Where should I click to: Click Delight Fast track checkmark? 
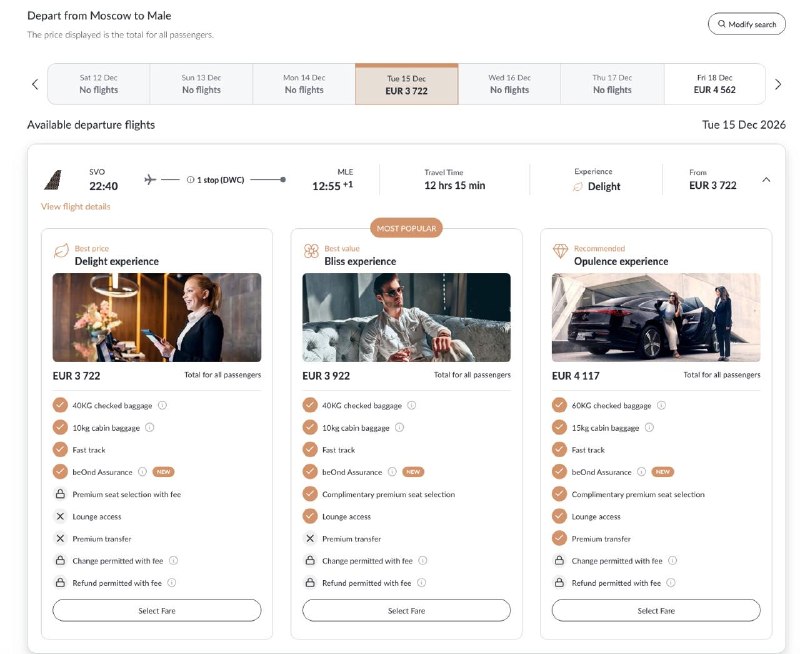coord(61,450)
